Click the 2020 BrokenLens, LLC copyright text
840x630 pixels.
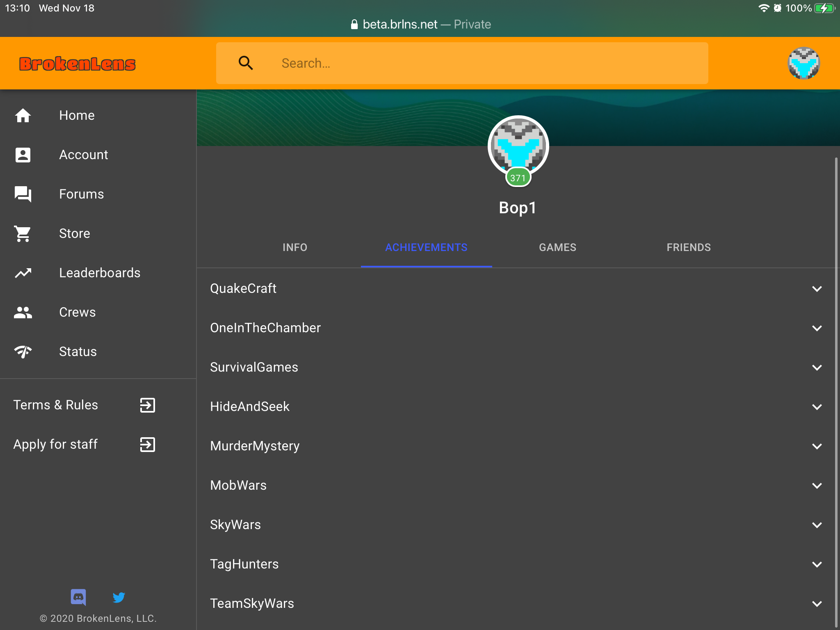click(x=98, y=619)
